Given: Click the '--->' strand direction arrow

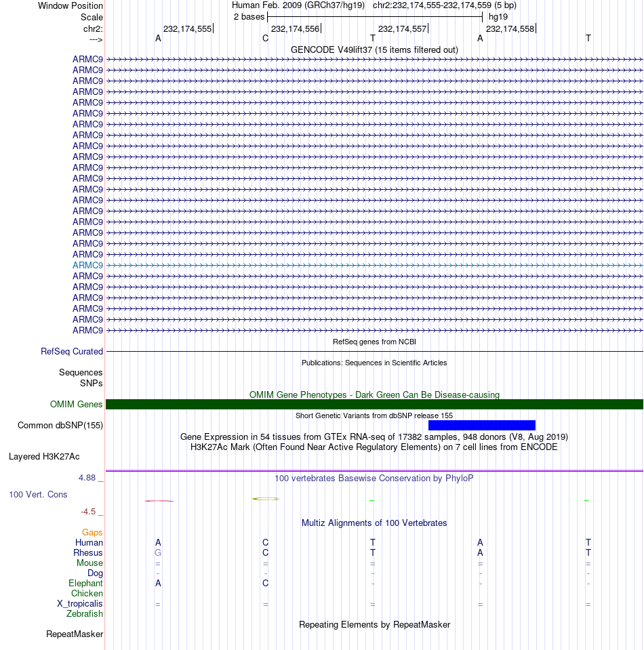Looking at the screenshot, I should pos(96,40).
